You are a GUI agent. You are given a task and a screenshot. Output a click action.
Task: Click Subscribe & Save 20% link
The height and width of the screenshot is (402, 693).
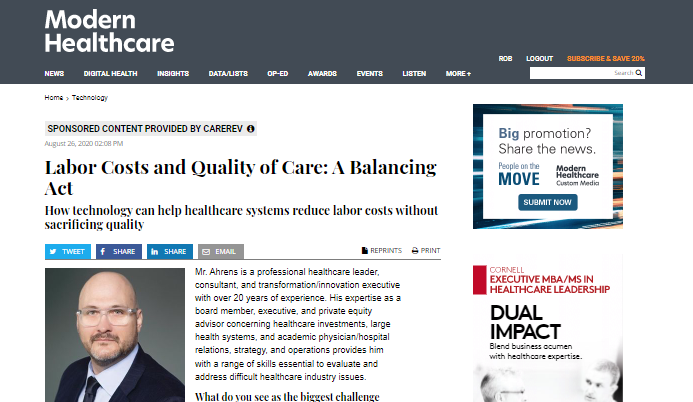click(x=605, y=59)
